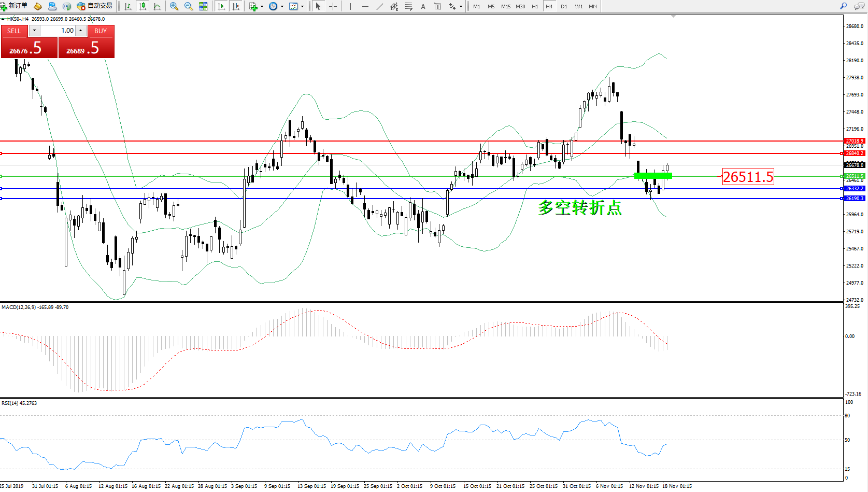The width and height of the screenshot is (868, 492).
Task: Click the lot volume field showing 1.00
Action: coord(58,31)
